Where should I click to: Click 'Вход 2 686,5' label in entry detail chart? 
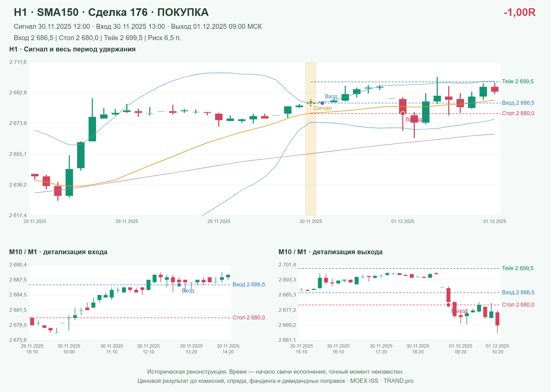tap(249, 285)
